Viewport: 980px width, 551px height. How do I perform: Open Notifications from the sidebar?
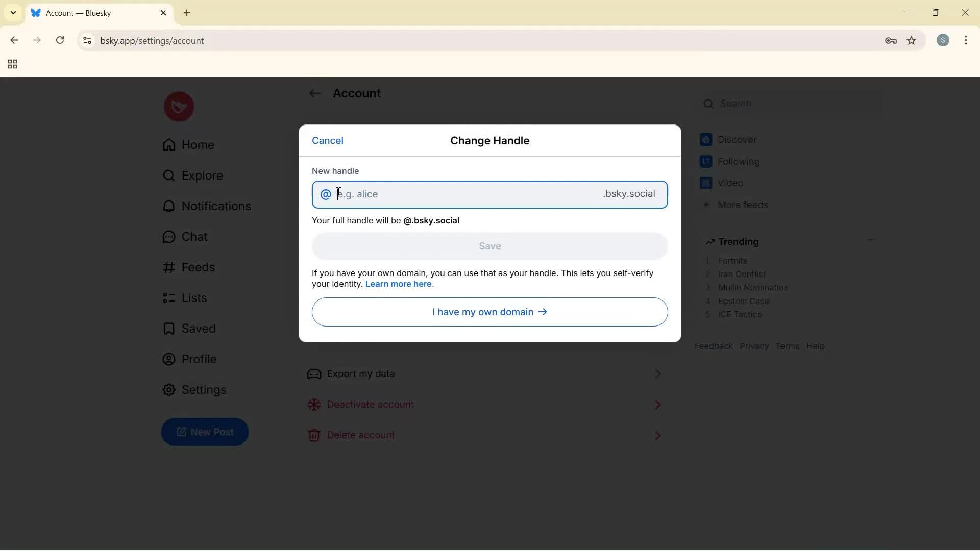(x=216, y=206)
